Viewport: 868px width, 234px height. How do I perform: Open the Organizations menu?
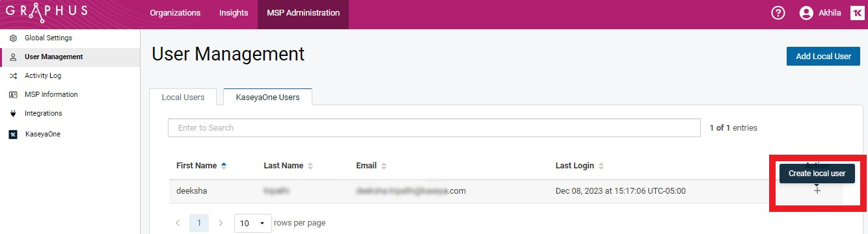175,13
